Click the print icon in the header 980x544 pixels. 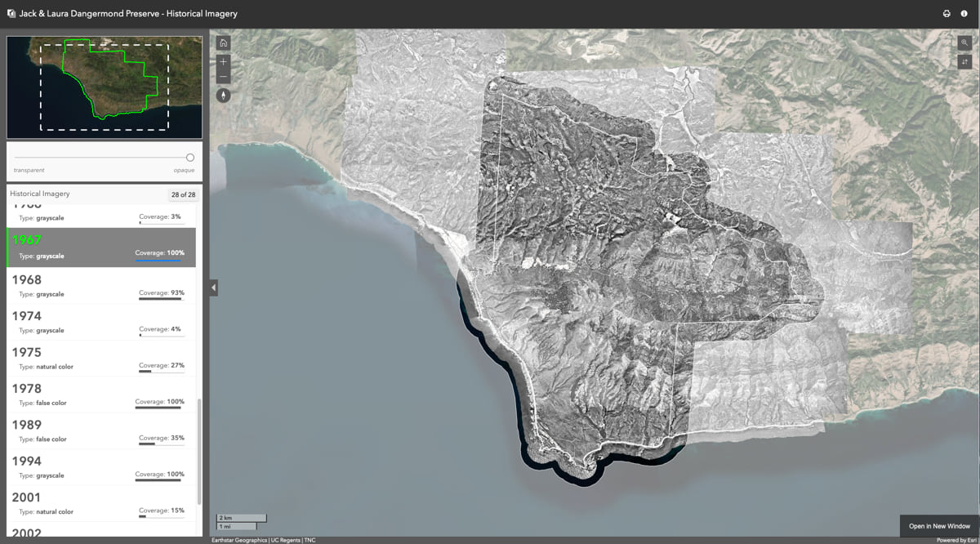point(947,14)
